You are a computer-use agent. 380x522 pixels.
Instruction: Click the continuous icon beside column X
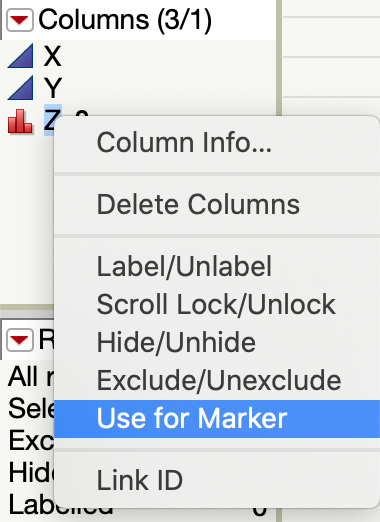[20, 56]
